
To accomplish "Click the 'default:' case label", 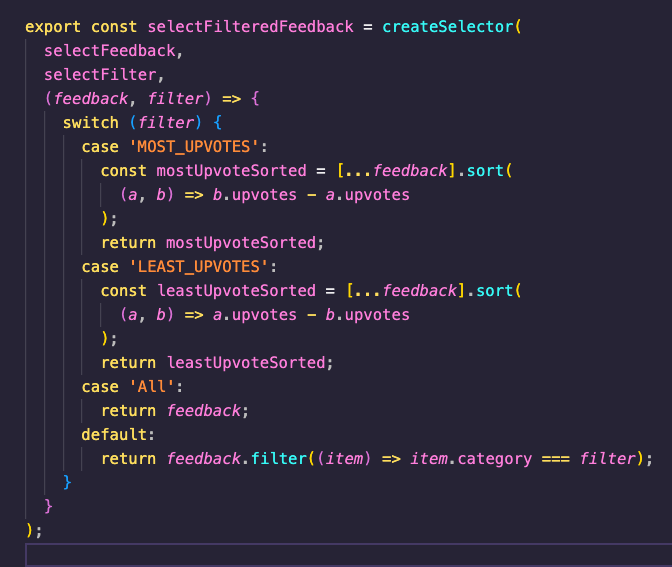I will point(118,435).
